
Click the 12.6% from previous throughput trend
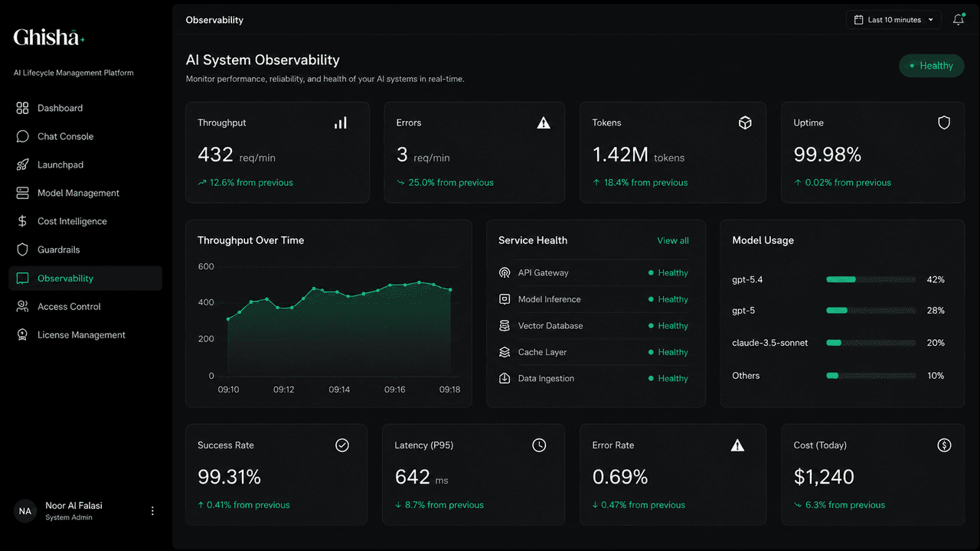245,182
